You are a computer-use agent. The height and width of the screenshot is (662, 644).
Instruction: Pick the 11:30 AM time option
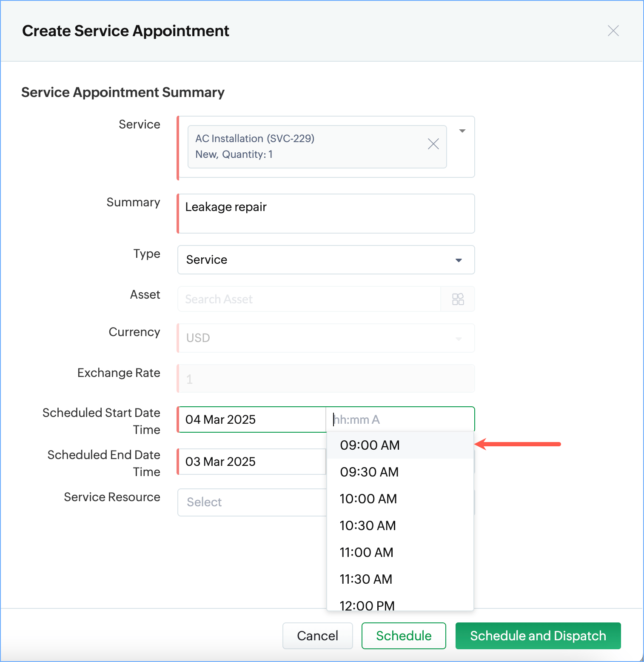pyautogui.click(x=400, y=579)
